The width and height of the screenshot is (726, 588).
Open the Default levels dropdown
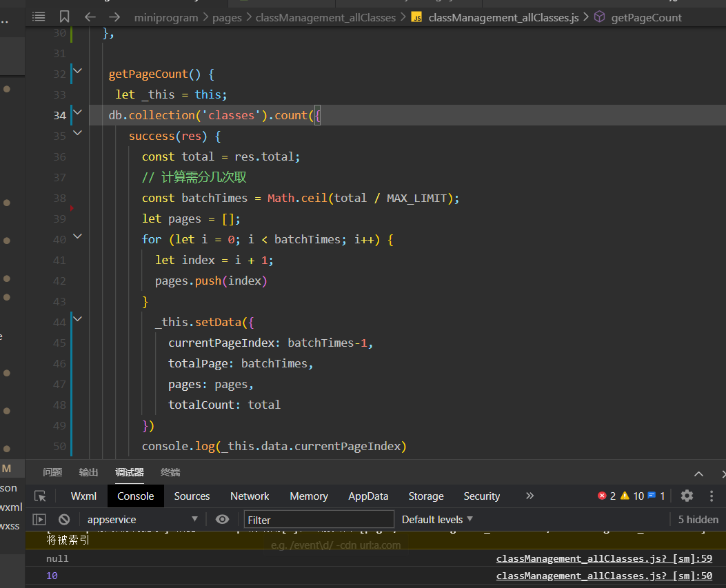point(437,519)
